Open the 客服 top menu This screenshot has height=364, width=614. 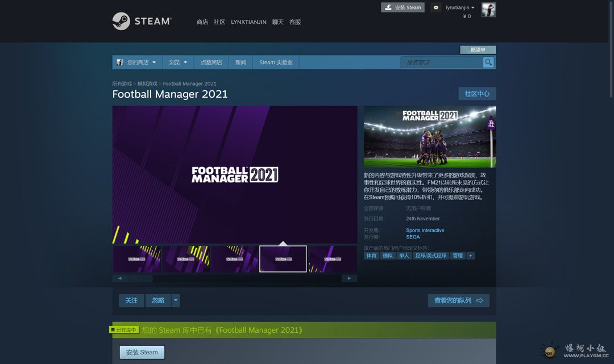pyautogui.click(x=295, y=22)
